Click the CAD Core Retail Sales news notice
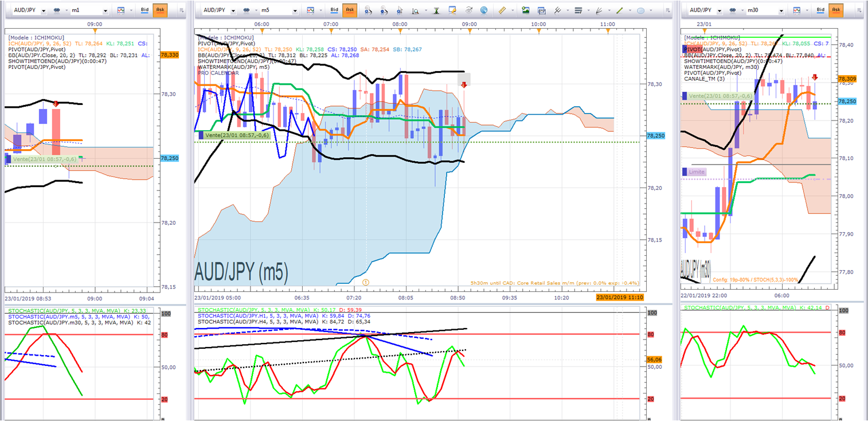This screenshot has height=421, width=868. pos(556,283)
